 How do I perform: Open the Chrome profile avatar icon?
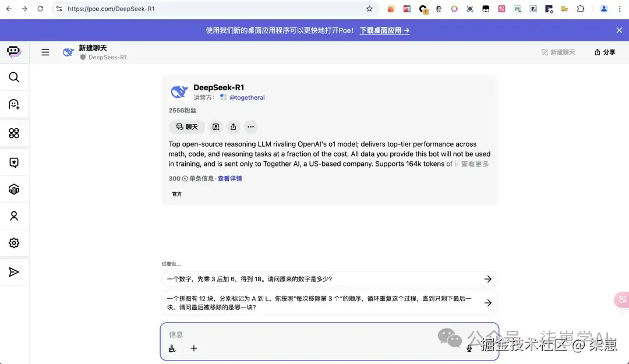coord(604,9)
